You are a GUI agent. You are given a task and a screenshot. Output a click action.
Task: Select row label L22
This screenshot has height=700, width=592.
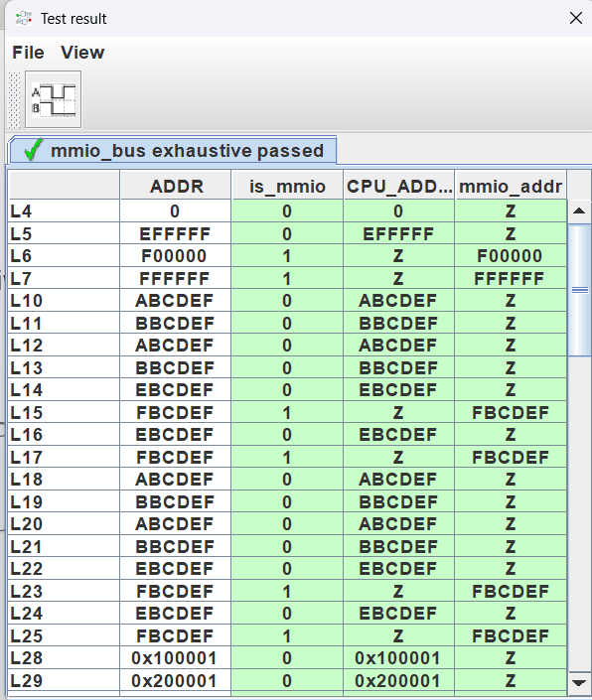pyautogui.click(x=64, y=568)
